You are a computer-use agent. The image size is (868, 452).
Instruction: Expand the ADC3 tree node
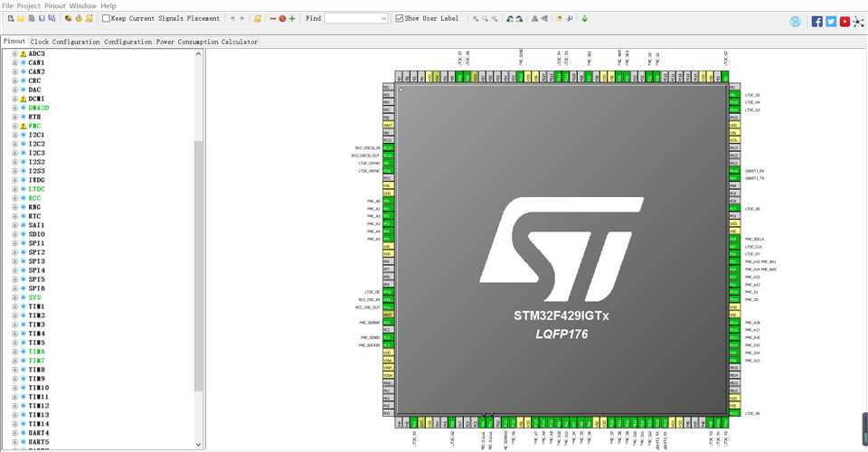pyautogui.click(x=15, y=53)
